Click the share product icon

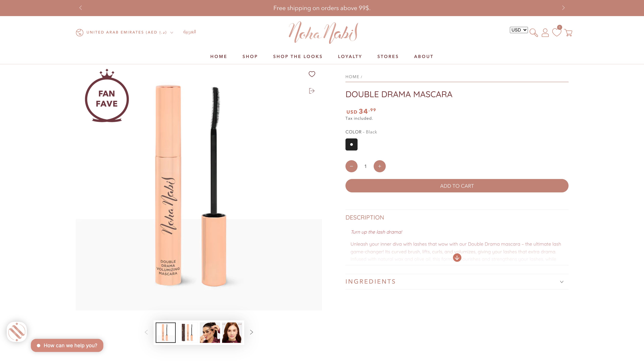(311, 91)
